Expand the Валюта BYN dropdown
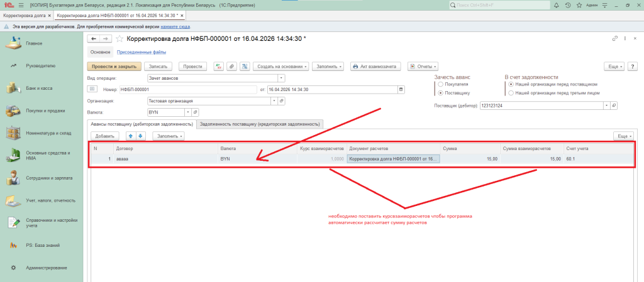Viewport: 644px width, 282px height. [187, 112]
